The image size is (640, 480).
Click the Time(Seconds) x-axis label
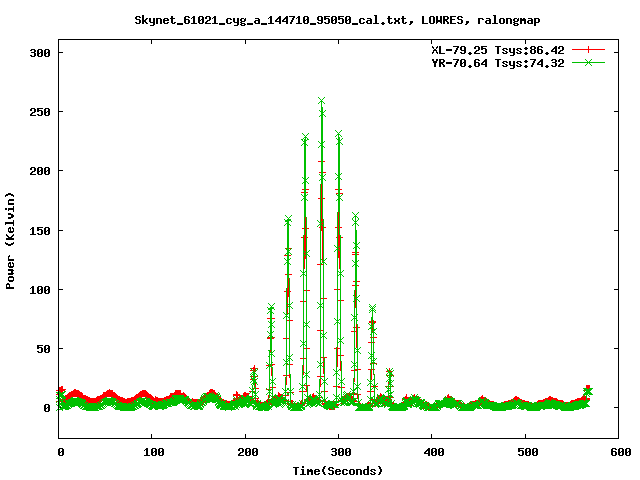337,470
